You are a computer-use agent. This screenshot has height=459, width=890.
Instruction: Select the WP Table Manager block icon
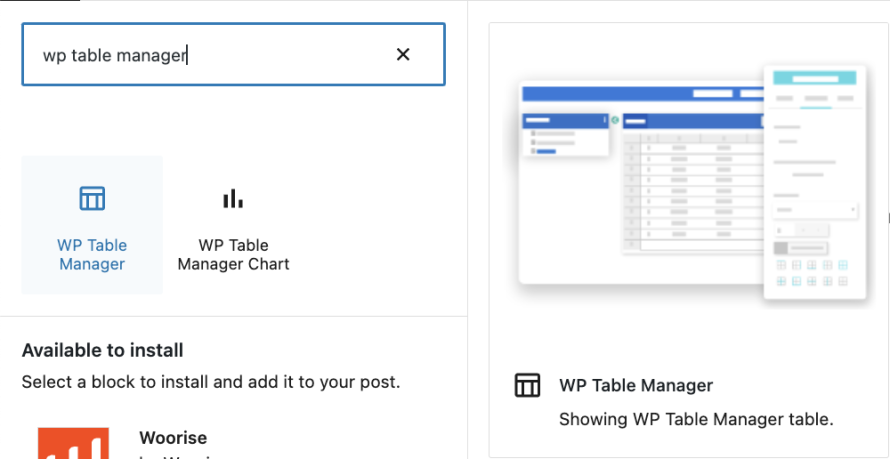(x=92, y=198)
